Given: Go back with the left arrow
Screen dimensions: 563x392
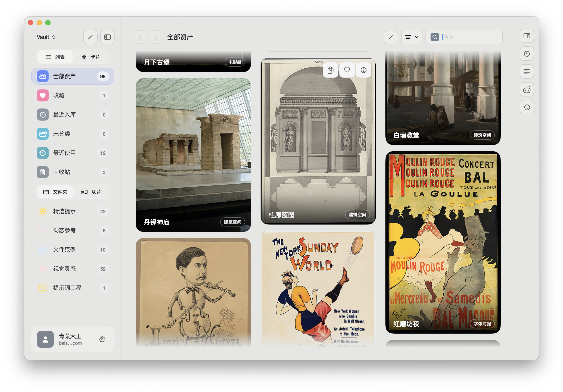Looking at the screenshot, I should click(141, 37).
